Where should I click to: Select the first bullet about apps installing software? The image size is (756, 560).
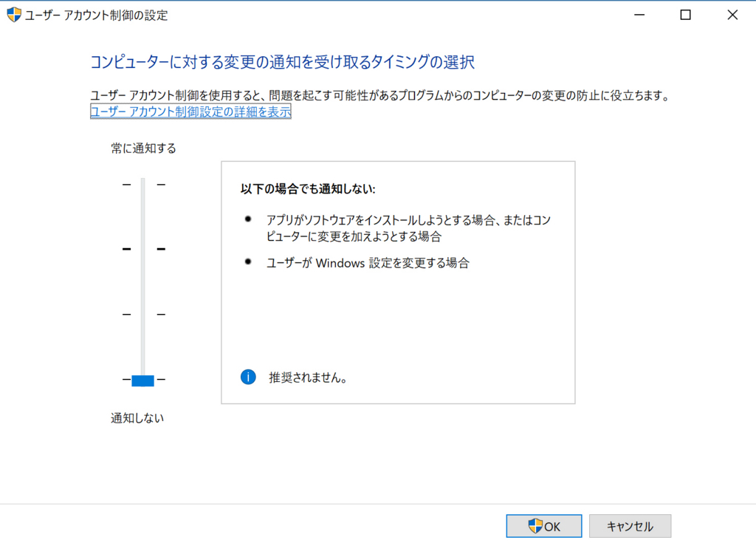[x=408, y=228]
